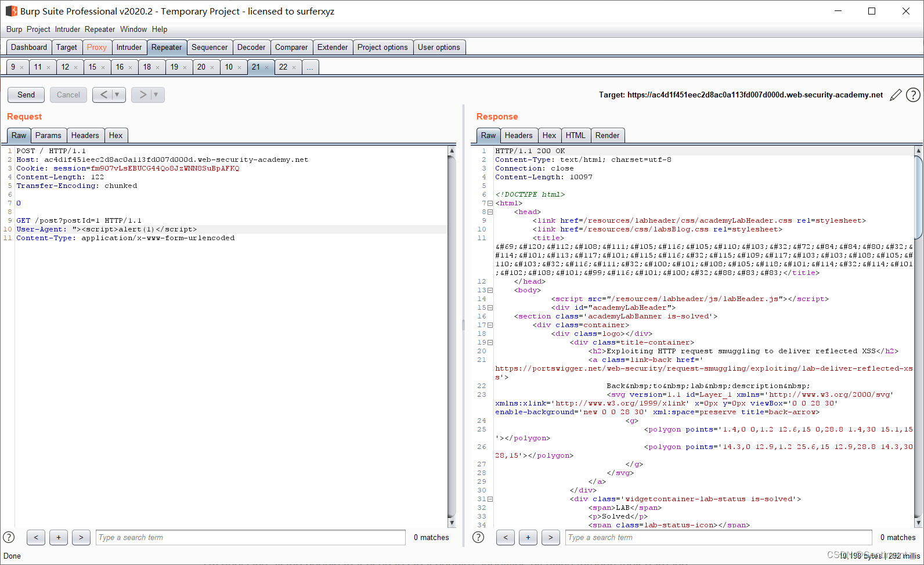Collapse title-container div on line 19
Image resolution: width=924 pixels, height=565 pixels.
coord(490,342)
